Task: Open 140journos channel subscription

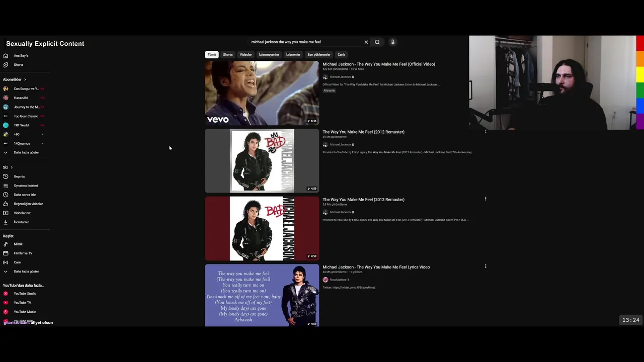Action: (x=22, y=143)
